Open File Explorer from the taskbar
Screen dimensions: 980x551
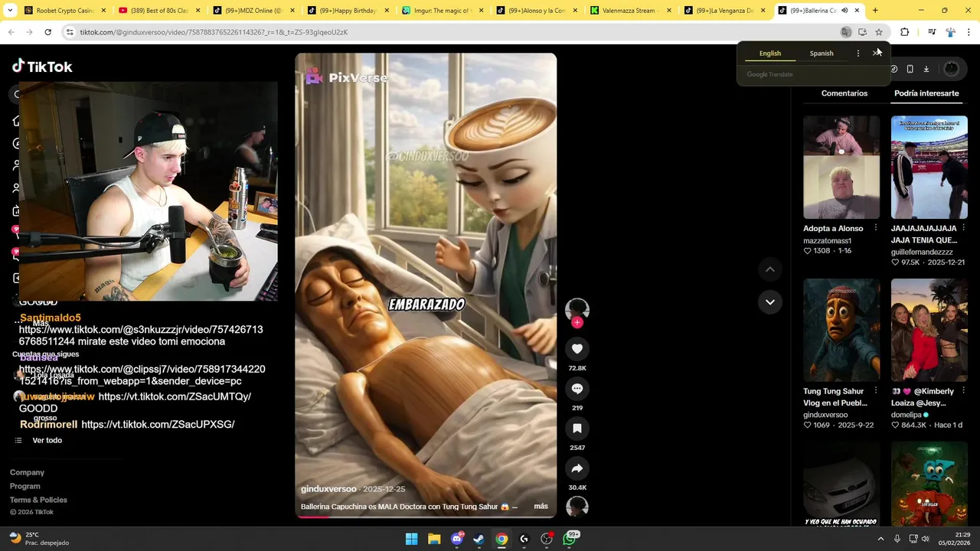pos(434,539)
